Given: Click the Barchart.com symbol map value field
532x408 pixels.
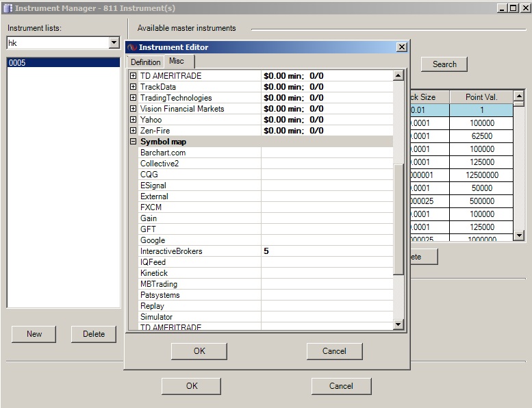Looking at the screenshot, I should pyautogui.click(x=327, y=153).
